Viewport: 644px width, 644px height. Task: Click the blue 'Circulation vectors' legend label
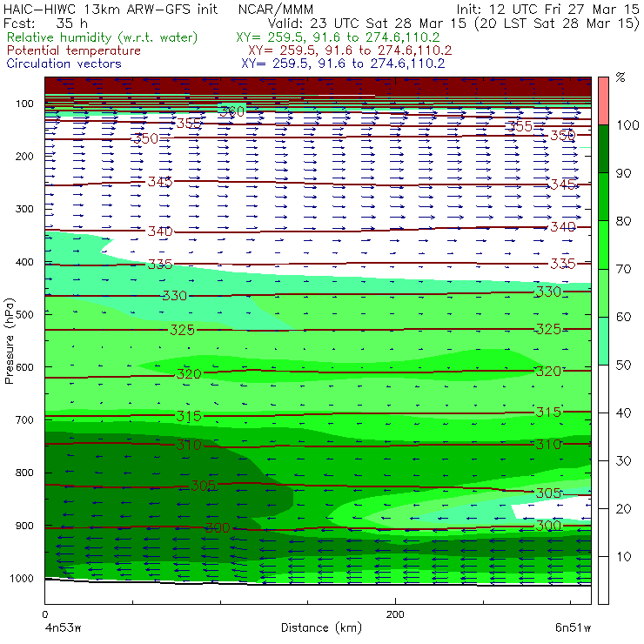(x=64, y=64)
